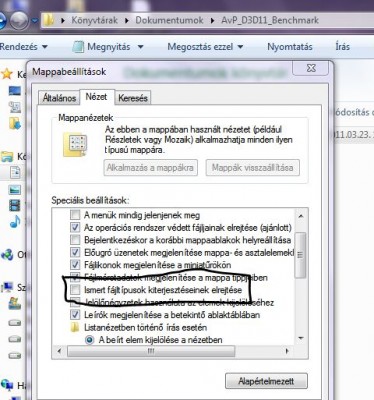Open the recent locations dropdown beside Forward
The image size is (374, 400).
click(35, 21)
